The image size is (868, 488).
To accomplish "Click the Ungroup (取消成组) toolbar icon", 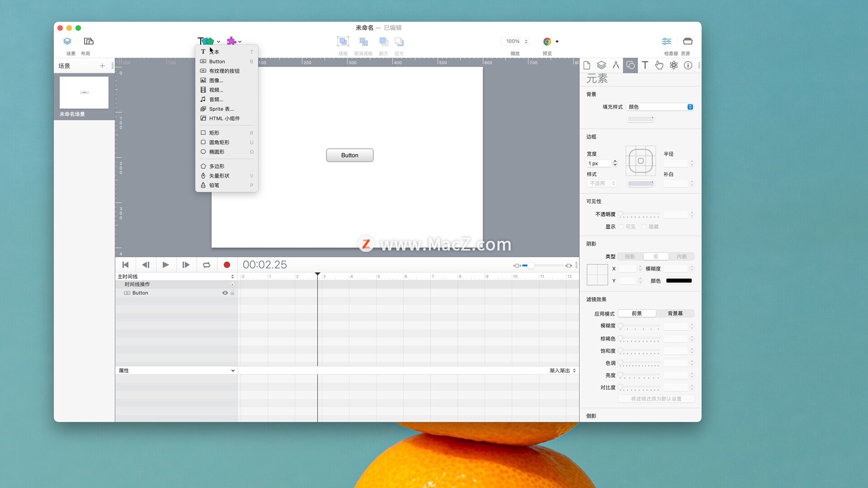I will pyautogui.click(x=363, y=42).
